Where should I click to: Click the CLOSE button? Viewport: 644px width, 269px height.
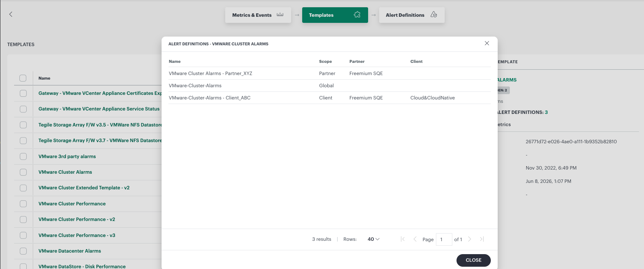474,260
